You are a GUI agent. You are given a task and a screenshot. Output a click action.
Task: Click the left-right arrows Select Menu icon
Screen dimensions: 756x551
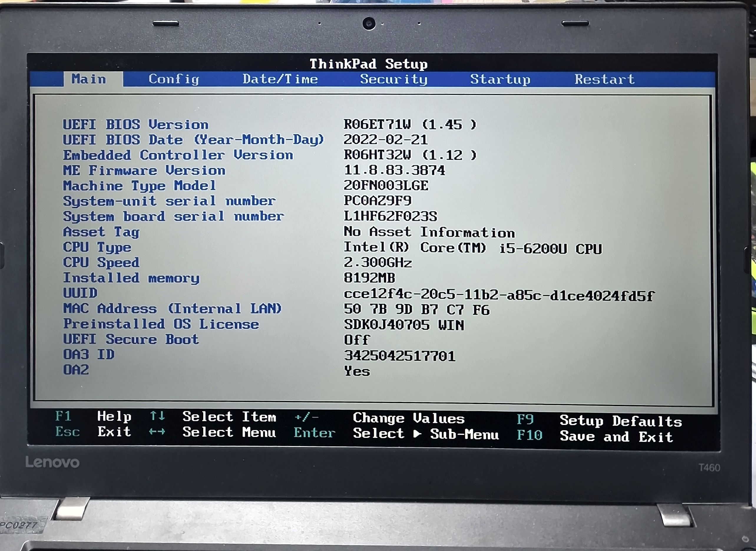(157, 432)
